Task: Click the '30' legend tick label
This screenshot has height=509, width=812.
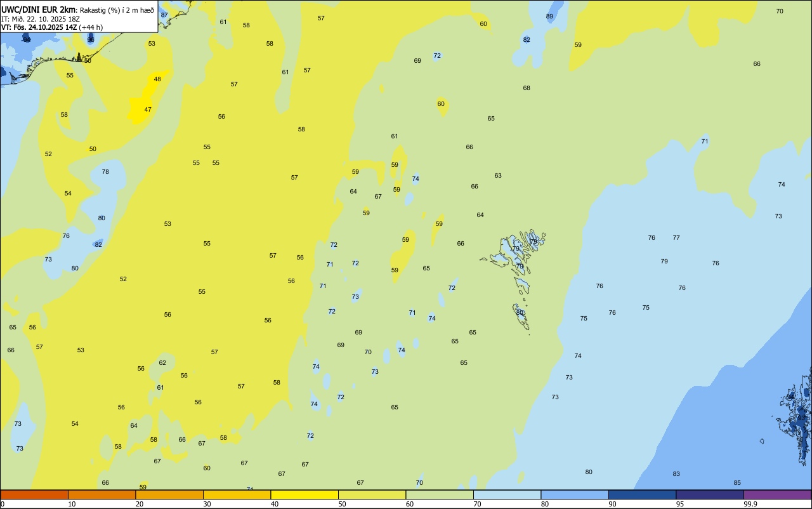Action: point(207,504)
